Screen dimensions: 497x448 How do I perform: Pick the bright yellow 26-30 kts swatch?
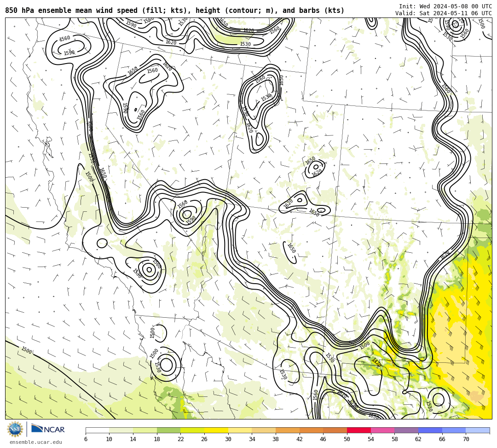pyautogui.click(x=216, y=430)
